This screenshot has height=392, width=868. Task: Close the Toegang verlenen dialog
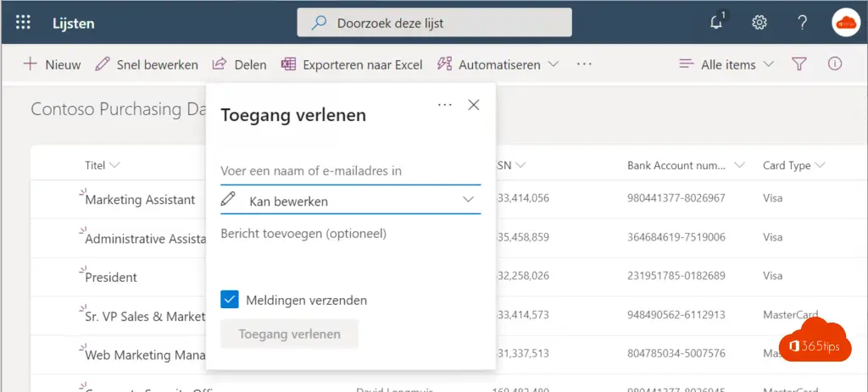pyautogui.click(x=474, y=105)
